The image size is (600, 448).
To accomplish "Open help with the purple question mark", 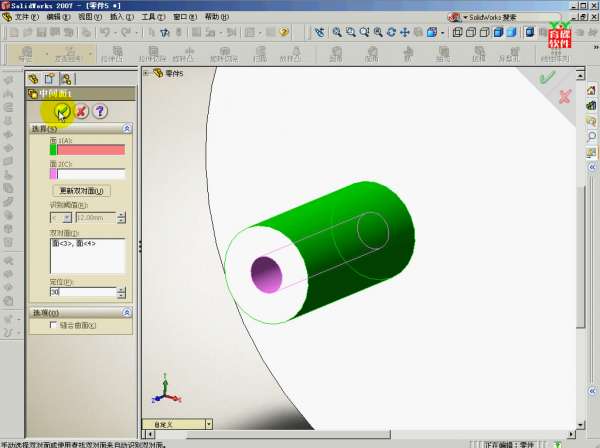I will click(x=100, y=111).
